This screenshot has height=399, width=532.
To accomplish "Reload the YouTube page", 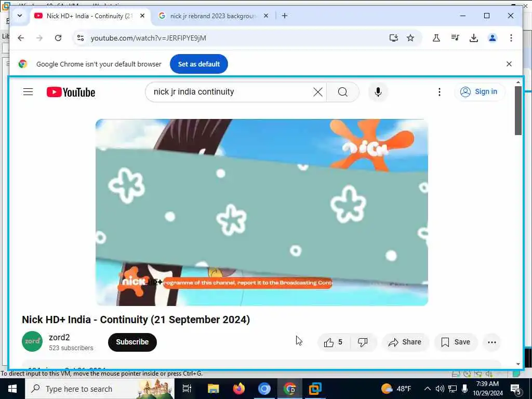I will click(x=58, y=38).
